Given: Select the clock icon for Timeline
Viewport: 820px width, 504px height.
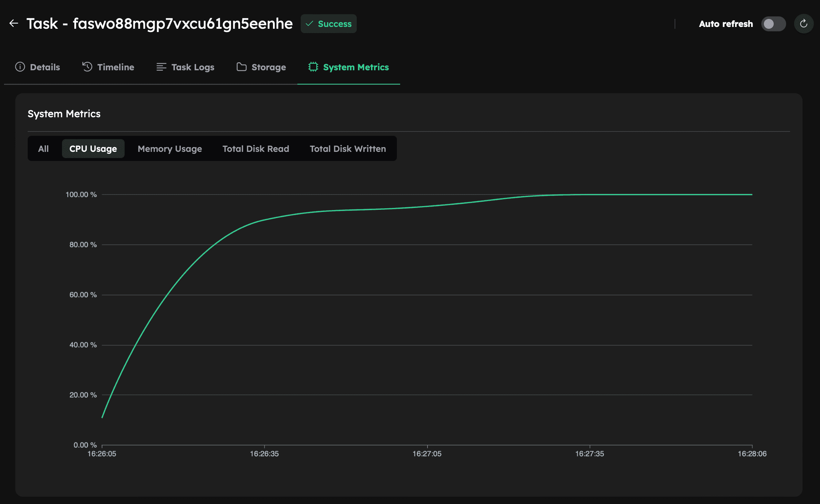Looking at the screenshot, I should pyautogui.click(x=87, y=67).
